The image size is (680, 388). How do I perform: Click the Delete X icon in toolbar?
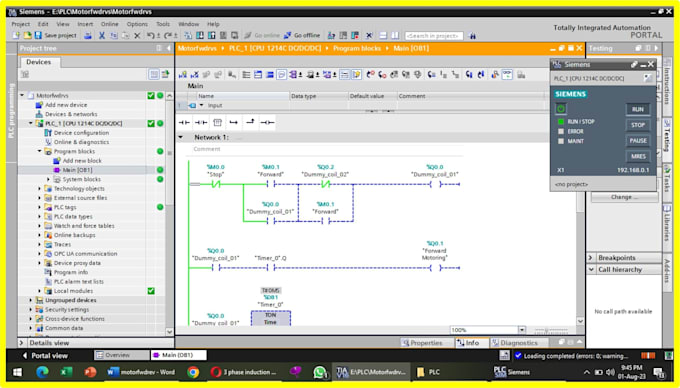(137, 36)
